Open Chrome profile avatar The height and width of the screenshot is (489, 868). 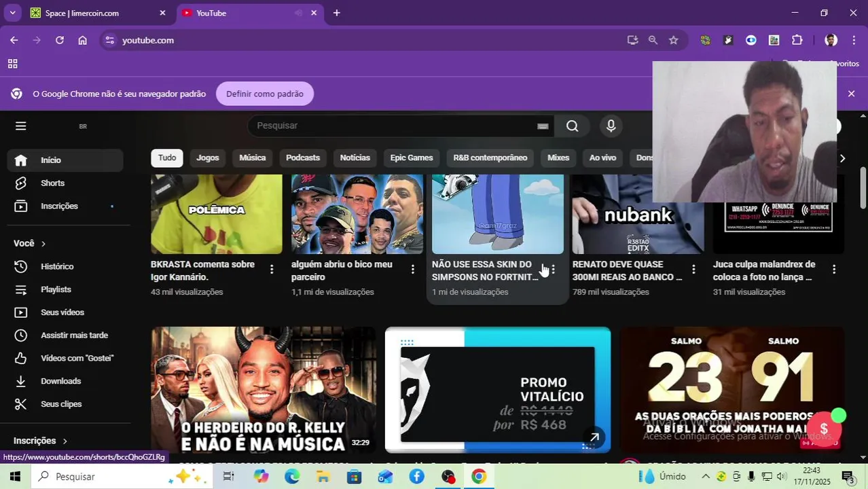pos(831,40)
